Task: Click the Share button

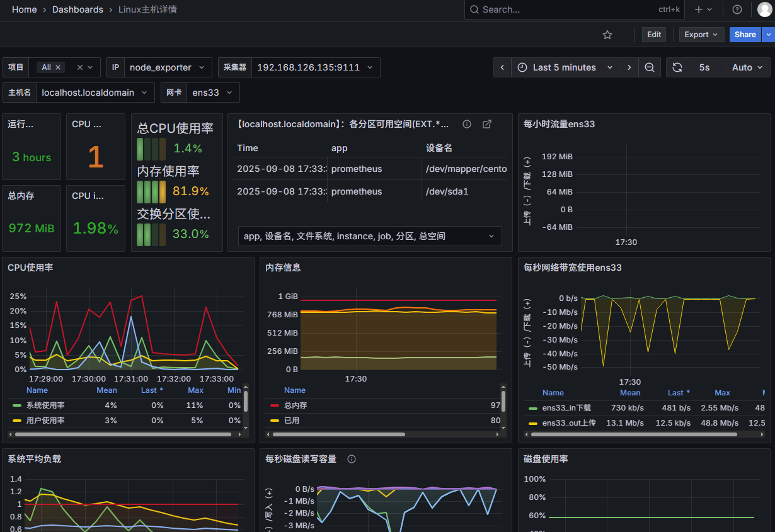Action: 745,35
